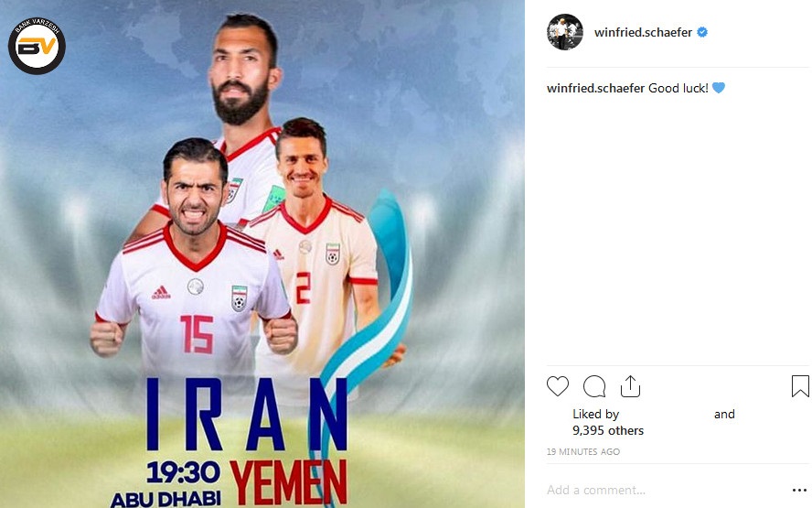812x508 pixels.
Task: Open more options three-dot menu
Action: pyautogui.click(x=799, y=491)
